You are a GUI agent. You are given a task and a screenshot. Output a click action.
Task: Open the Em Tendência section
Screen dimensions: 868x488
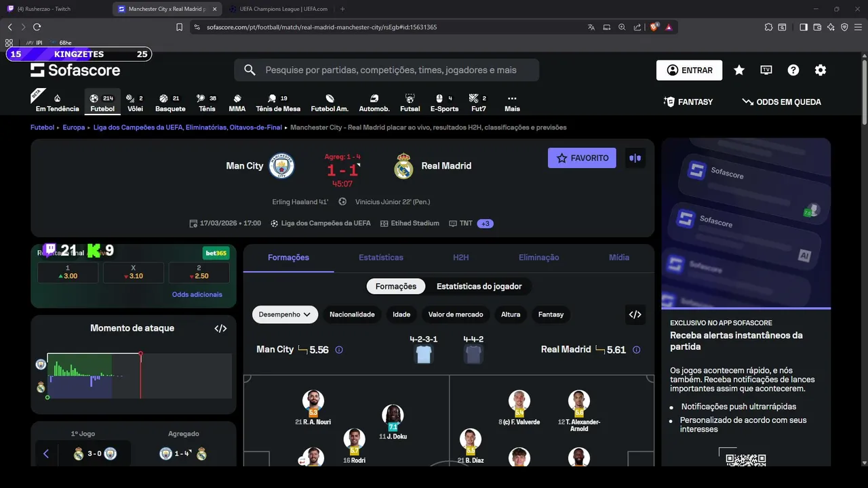57,103
